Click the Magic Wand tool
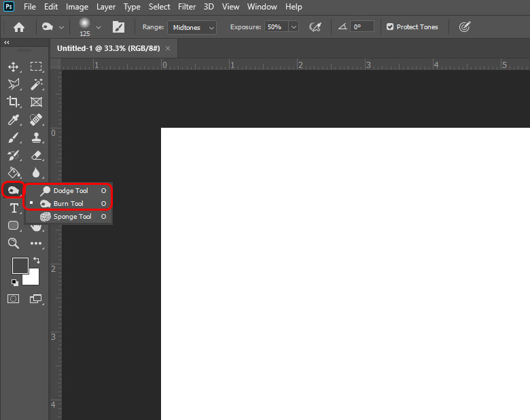 tap(36, 84)
